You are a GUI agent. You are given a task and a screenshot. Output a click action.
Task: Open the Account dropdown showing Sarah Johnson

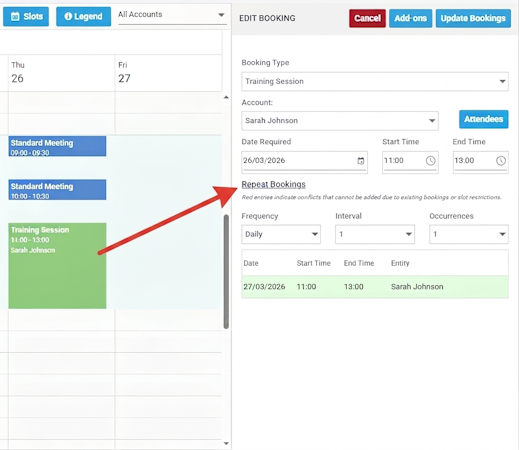pyautogui.click(x=340, y=121)
